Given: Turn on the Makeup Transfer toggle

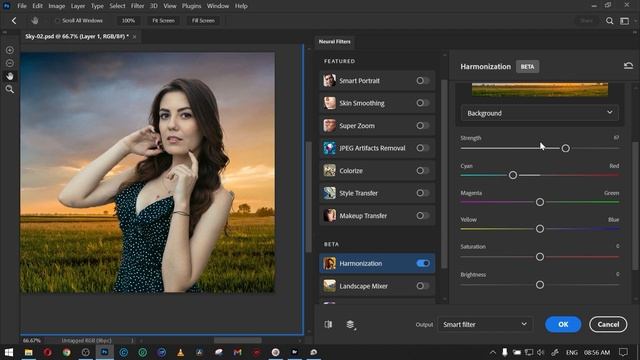Looking at the screenshot, I should [422, 216].
